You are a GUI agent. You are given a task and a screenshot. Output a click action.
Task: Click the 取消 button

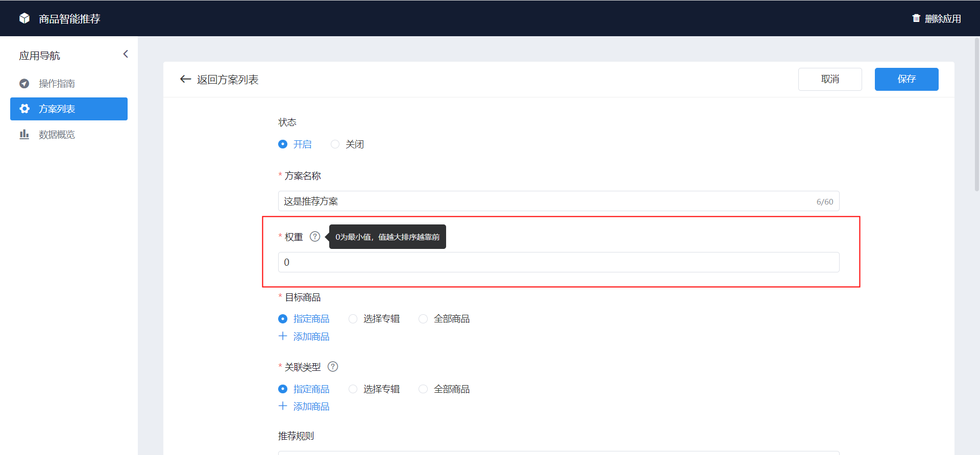coord(830,79)
